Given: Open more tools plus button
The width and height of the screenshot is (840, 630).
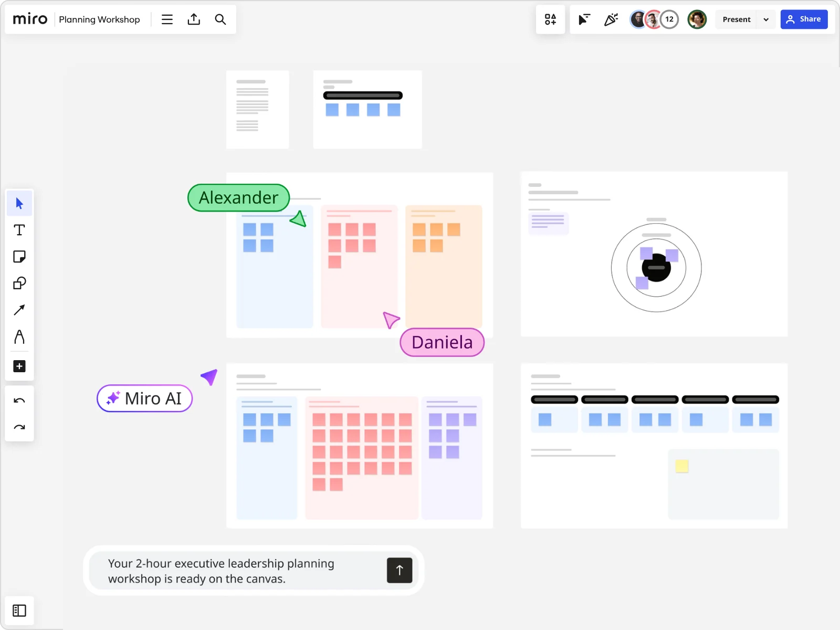Looking at the screenshot, I should 19,366.
